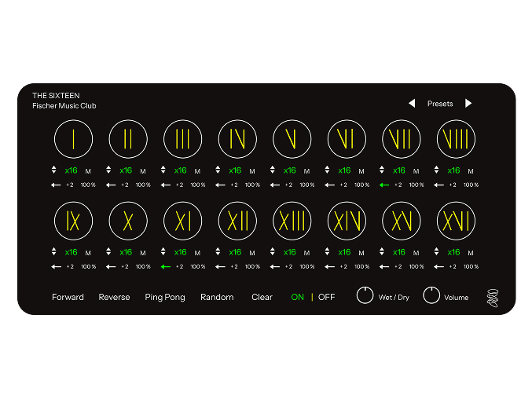Click the direction arrow under step IX
The height and width of the screenshot is (399, 532).
56,267
